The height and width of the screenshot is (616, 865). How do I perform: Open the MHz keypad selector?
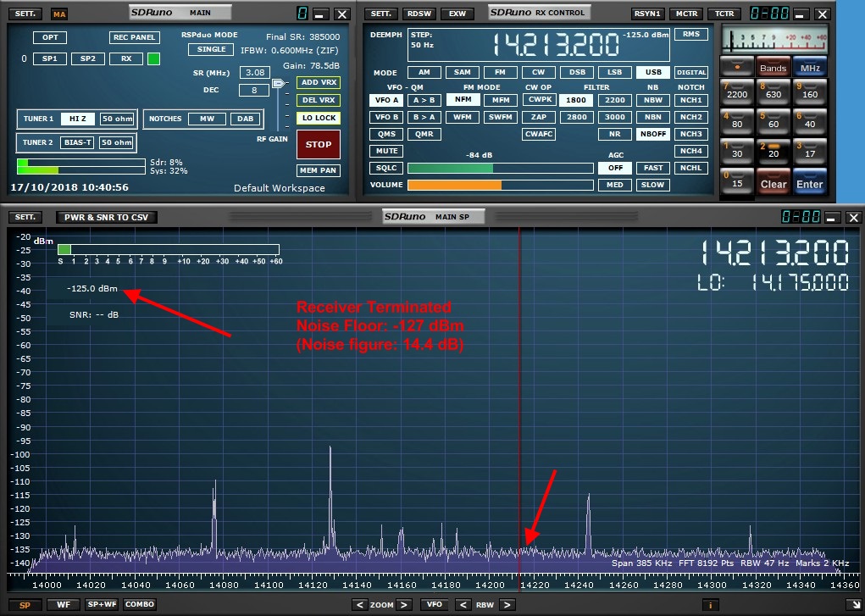coord(810,67)
